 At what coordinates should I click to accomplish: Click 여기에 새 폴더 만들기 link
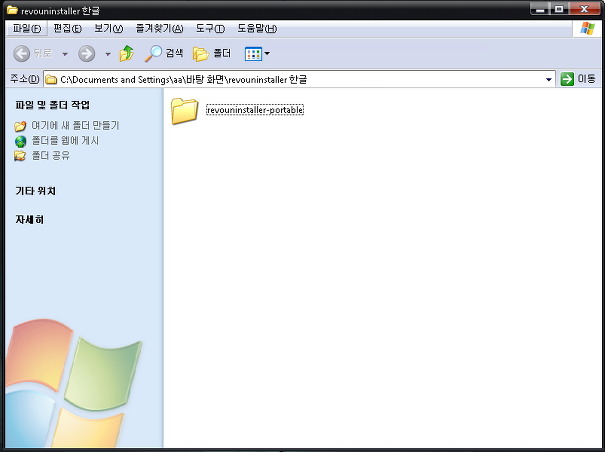pyautogui.click(x=75, y=125)
